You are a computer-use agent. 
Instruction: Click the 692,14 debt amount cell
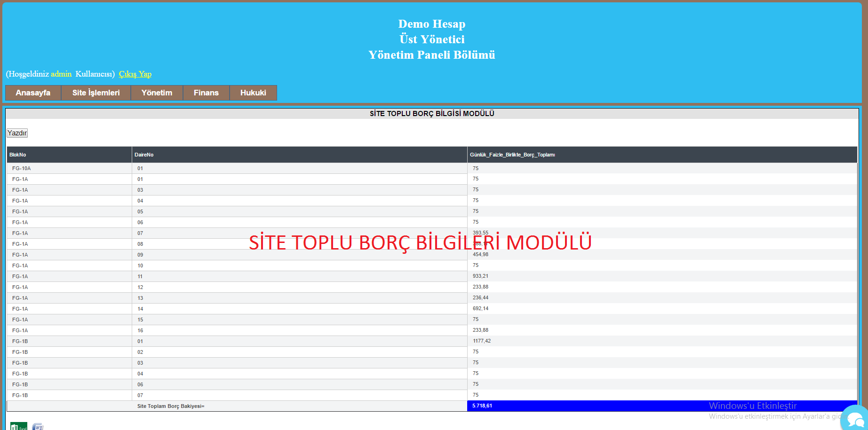pyautogui.click(x=480, y=308)
